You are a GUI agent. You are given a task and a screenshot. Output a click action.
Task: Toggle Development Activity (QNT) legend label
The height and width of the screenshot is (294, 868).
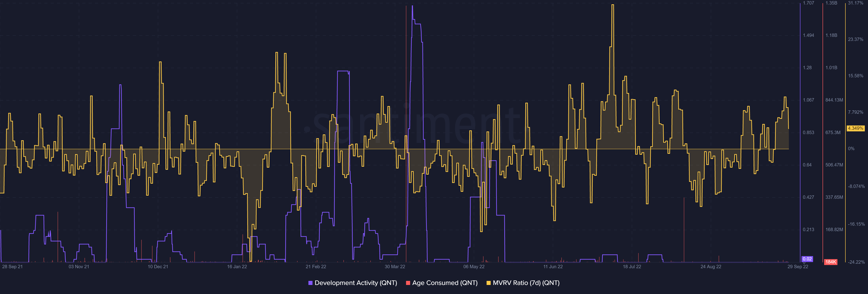356,283
